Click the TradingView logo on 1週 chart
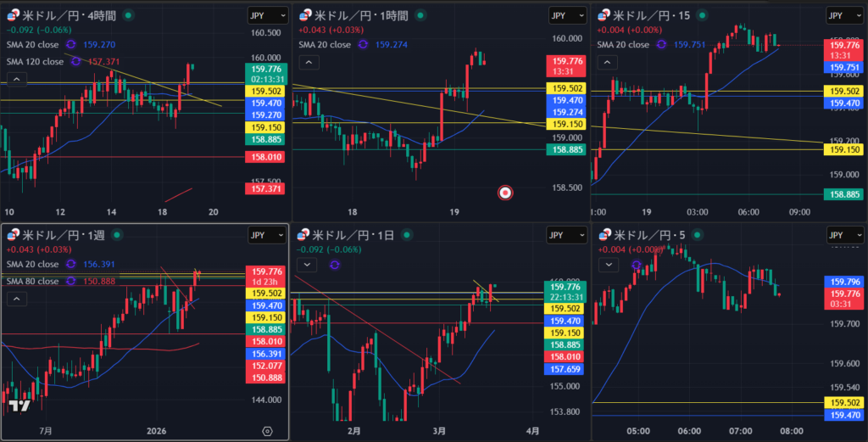 [19, 406]
